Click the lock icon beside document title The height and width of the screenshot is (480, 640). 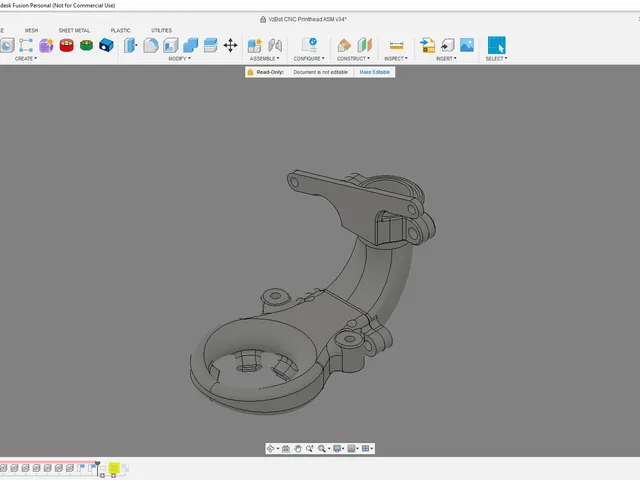click(x=263, y=19)
